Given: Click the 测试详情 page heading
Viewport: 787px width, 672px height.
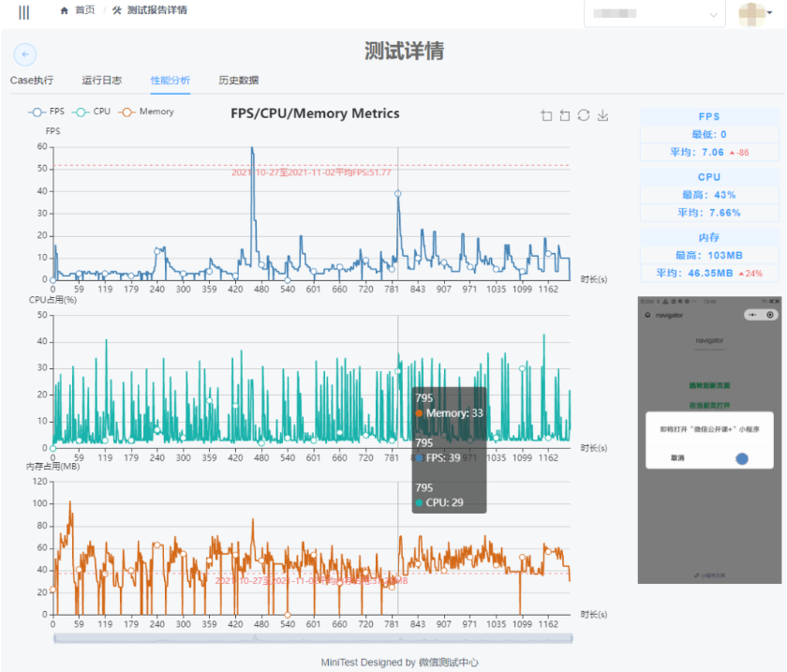Looking at the screenshot, I should coord(404,51).
